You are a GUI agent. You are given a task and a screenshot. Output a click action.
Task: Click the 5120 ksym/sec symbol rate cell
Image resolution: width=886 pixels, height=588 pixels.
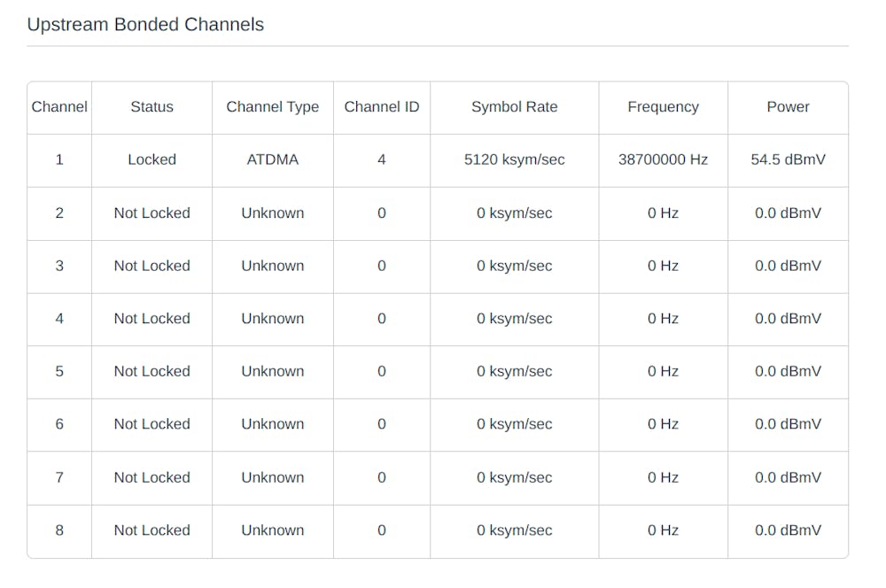[x=514, y=160]
